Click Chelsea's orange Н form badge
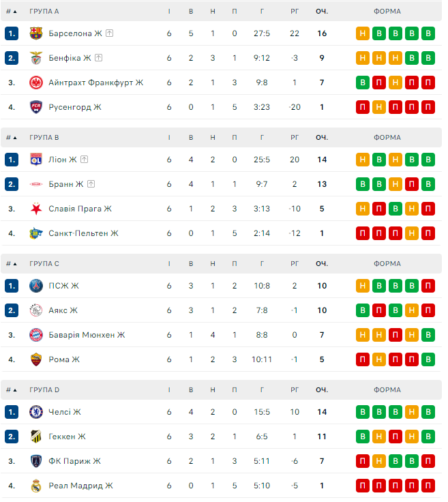 point(412,412)
